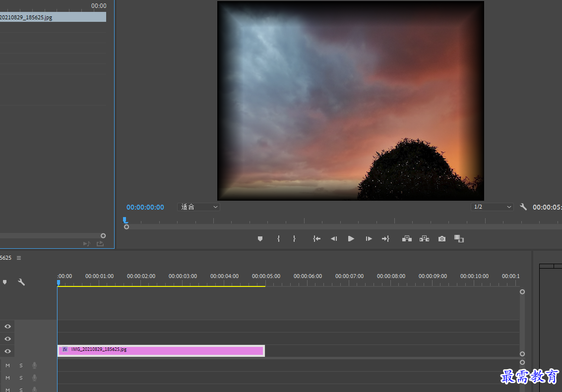Click the play audio icon in Source panel
Image resolution: width=562 pixels, height=392 pixels.
87,244
